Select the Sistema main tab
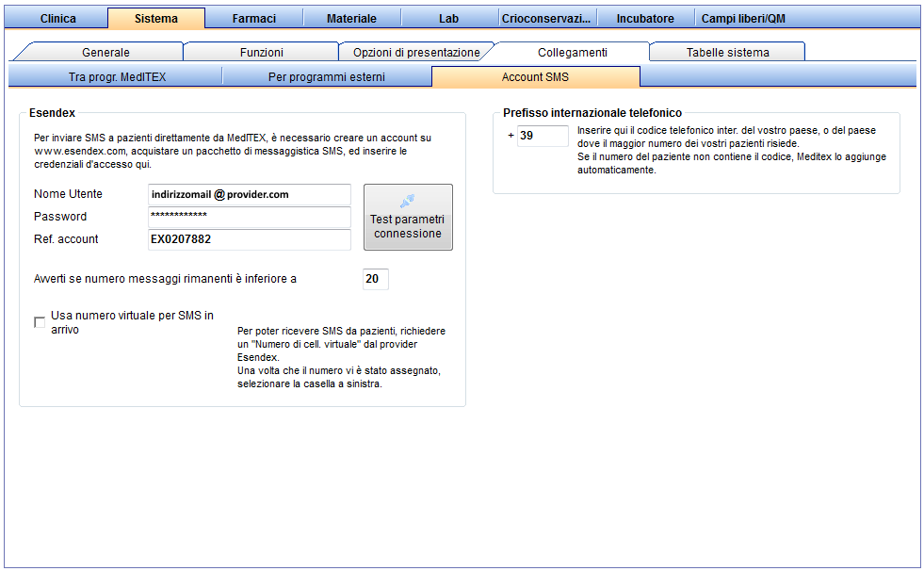 (x=156, y=18)
